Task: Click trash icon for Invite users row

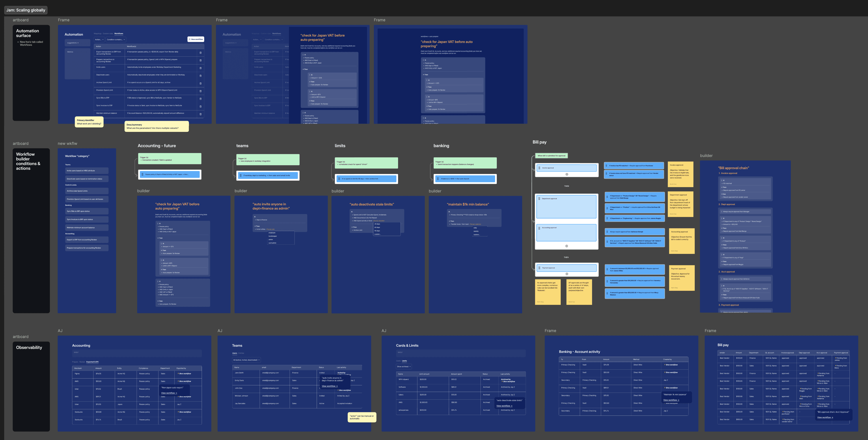Action: coord(201,68)
